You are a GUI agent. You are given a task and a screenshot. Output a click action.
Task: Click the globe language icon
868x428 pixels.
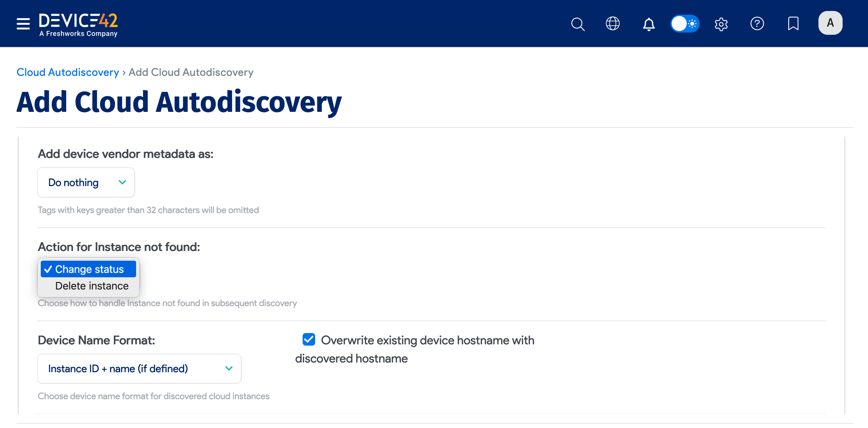pyautogui.click(x=613, y=23)
